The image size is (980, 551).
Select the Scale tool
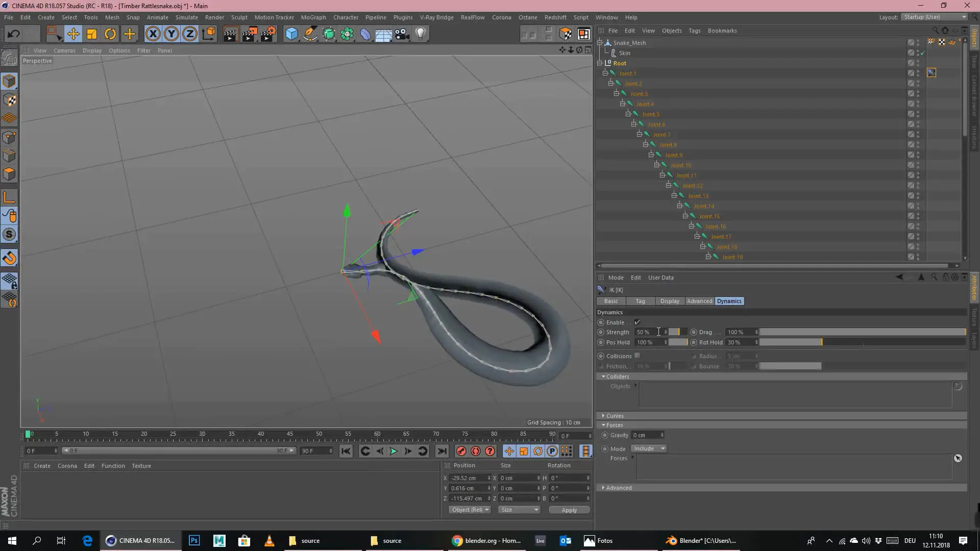click(x=92, y=34)
